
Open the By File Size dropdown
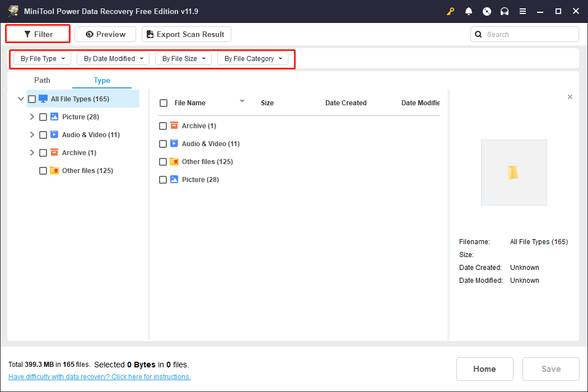point(183,58)
